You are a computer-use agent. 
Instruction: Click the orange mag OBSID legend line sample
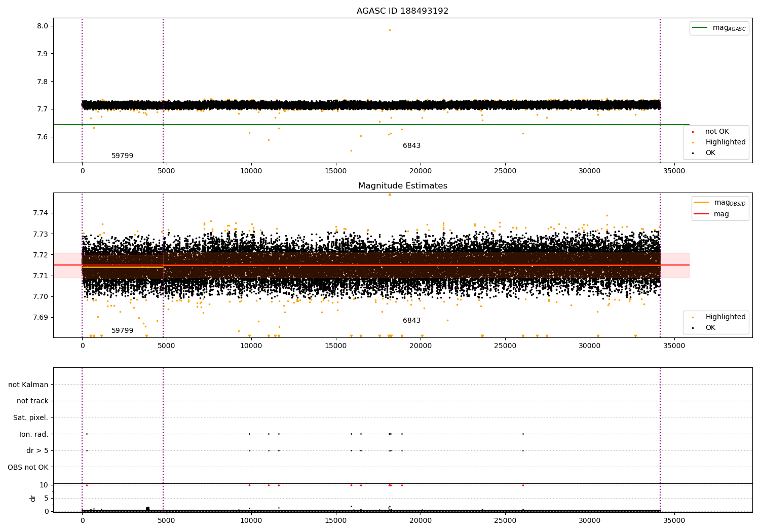[702, 203]
